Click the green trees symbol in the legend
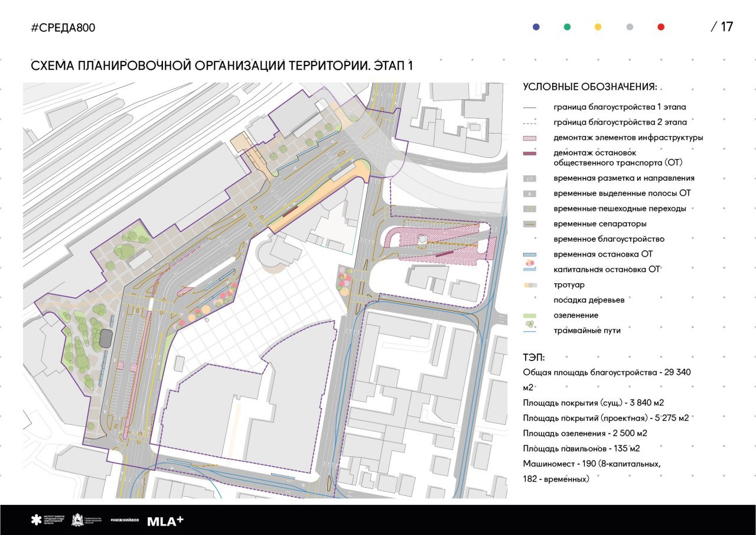Screen dimensions: 756x535 530,323
